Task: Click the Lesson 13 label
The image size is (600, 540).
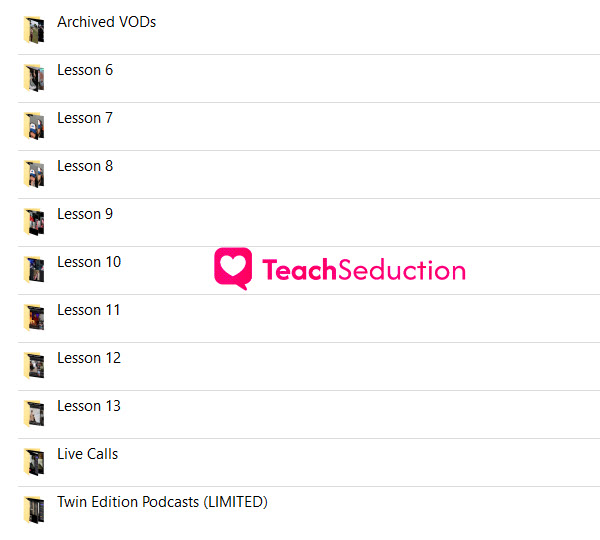Action: point(89,406)
